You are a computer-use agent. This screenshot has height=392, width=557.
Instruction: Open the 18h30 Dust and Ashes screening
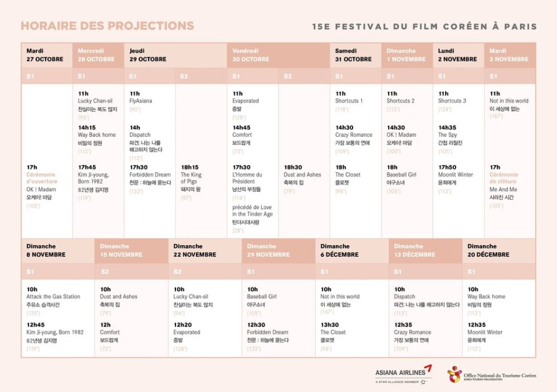tap(302, 175)
